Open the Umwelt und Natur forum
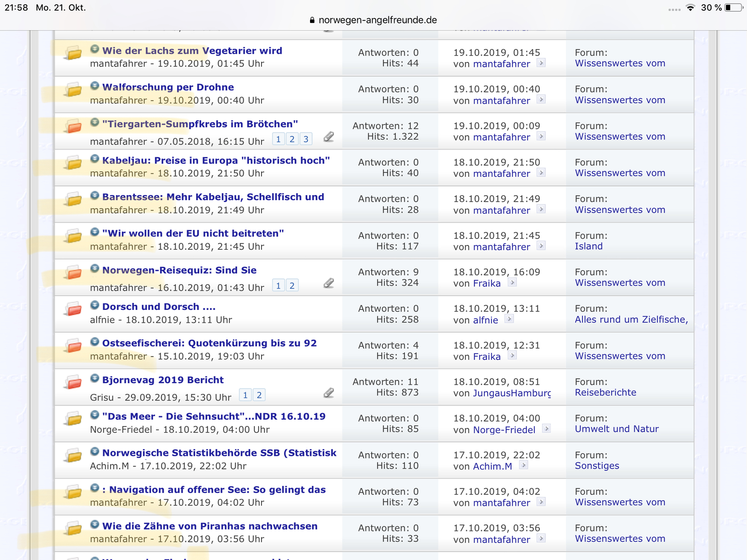 616,429
